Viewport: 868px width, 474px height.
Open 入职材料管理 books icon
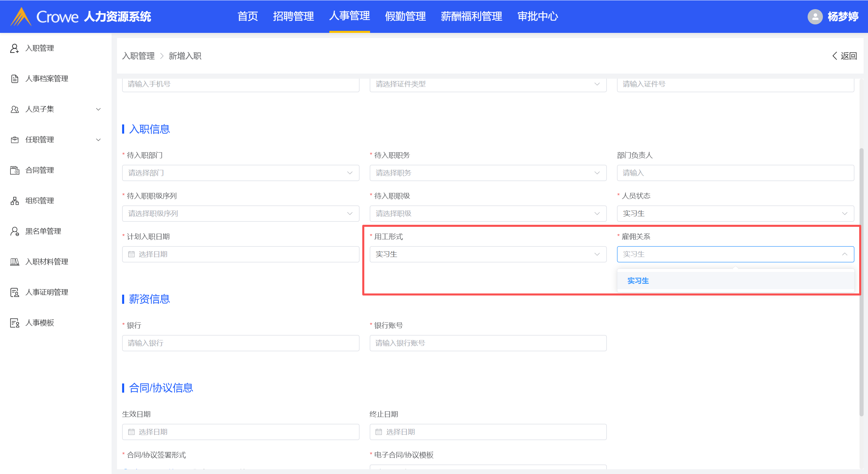tap(14, 262)
